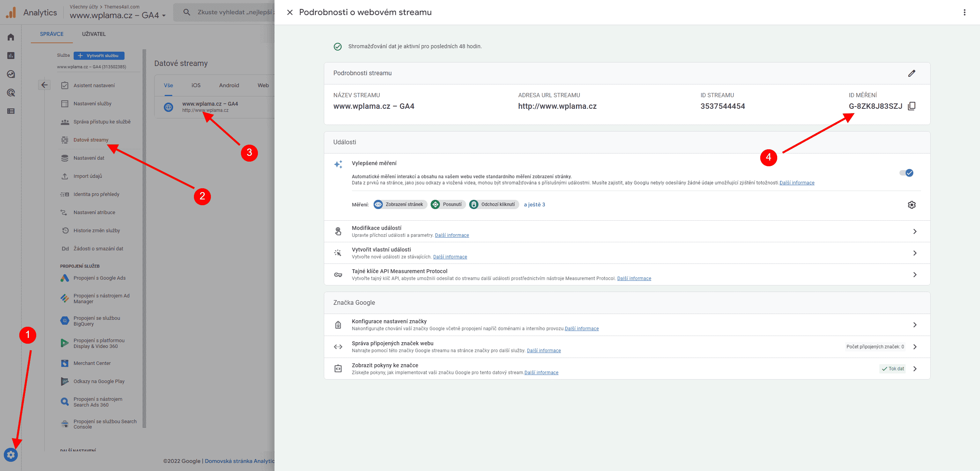Viewport: 980px width, 471px height.
Task: Open Import údajů menu item
Action: (88, 176)
